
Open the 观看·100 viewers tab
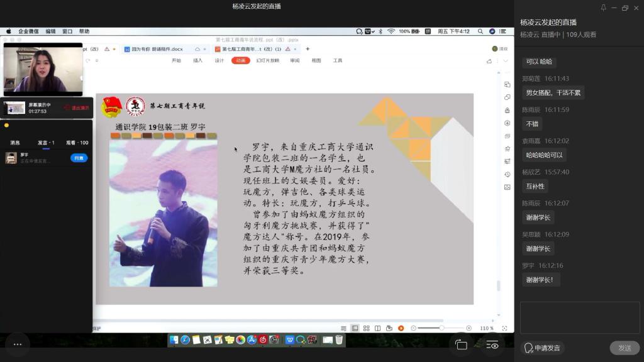[x=77, y=143]
